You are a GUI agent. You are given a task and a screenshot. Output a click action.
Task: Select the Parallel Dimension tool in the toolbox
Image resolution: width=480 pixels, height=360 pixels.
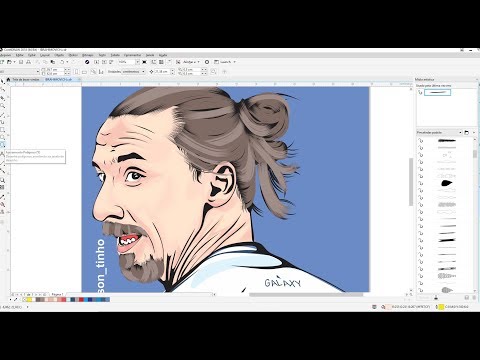(3, 162)
